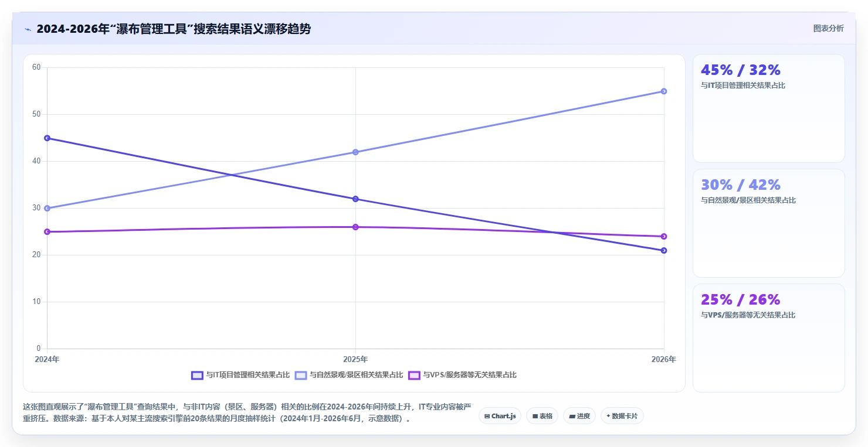
Task: Click the 25% / 26% stat value
Action: 741,300
